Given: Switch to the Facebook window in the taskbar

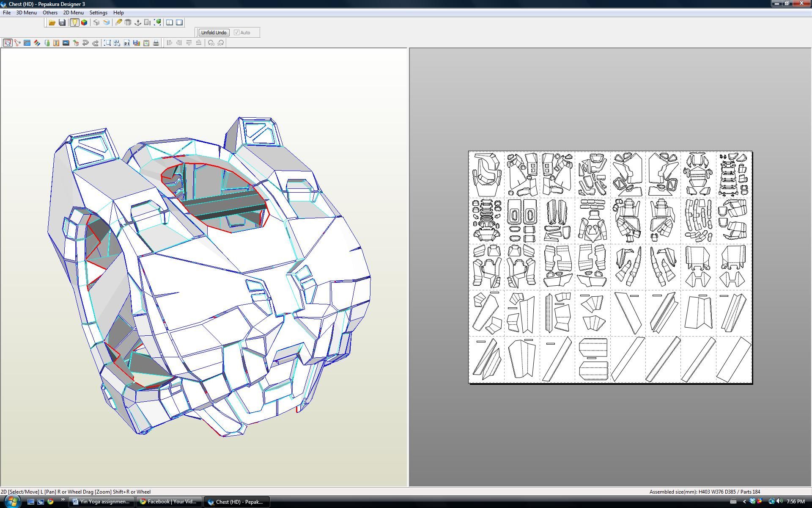Looking at the screenshot, I should tap(168, 502).
